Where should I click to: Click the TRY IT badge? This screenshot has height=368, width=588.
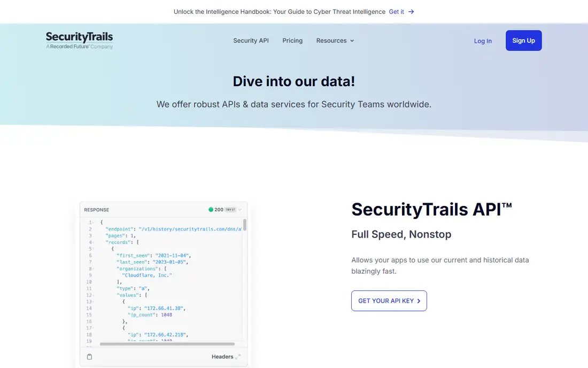coord(230,210)
